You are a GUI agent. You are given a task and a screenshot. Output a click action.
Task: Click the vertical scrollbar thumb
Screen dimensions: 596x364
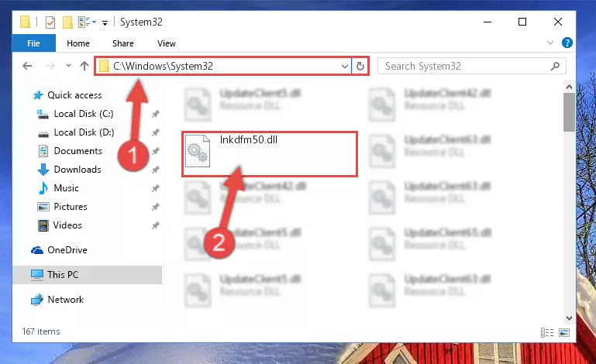569,112
